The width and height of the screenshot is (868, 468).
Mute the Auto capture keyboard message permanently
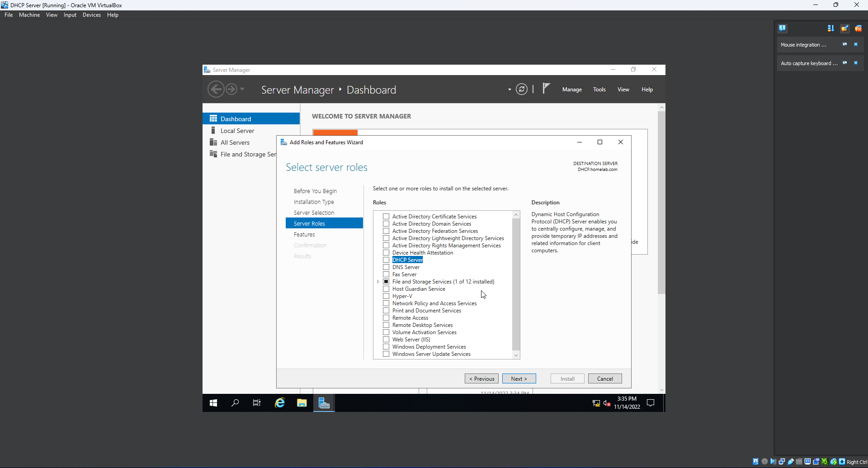(844, 63)
